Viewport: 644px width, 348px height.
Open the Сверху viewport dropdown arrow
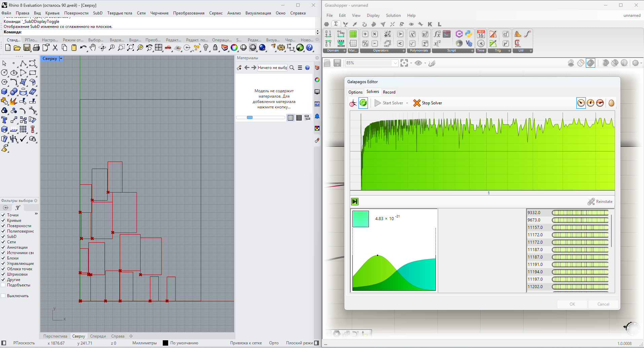click(61, 59)
